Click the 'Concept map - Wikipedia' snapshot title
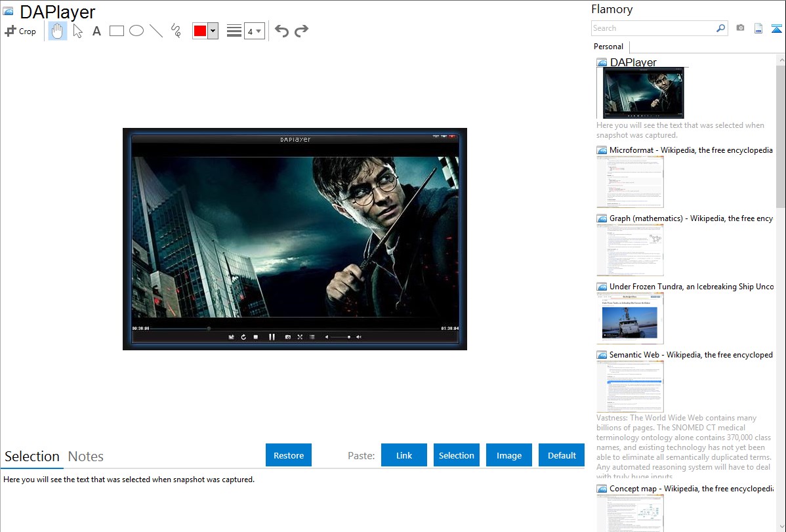The width and height of the screenshot is (786, 532). pos(692,488)
